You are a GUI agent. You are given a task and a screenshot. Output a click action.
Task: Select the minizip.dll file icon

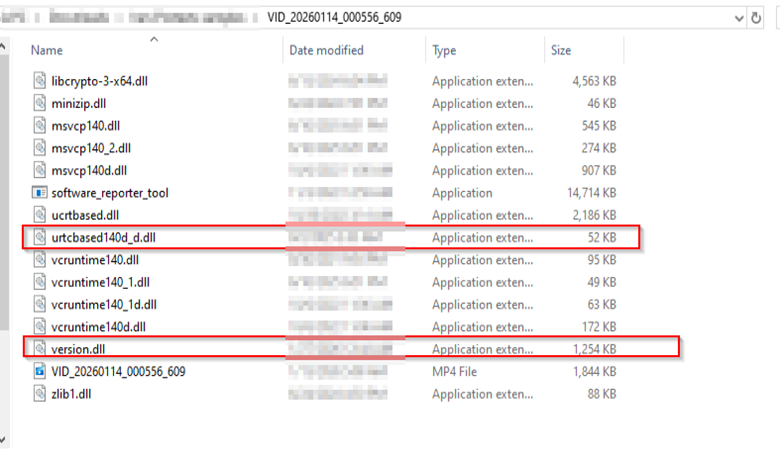tap(40, 103)
